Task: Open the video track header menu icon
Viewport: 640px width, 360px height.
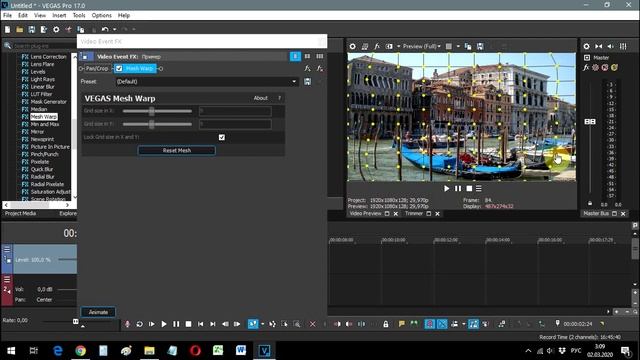Action: (x=7, y=249)
